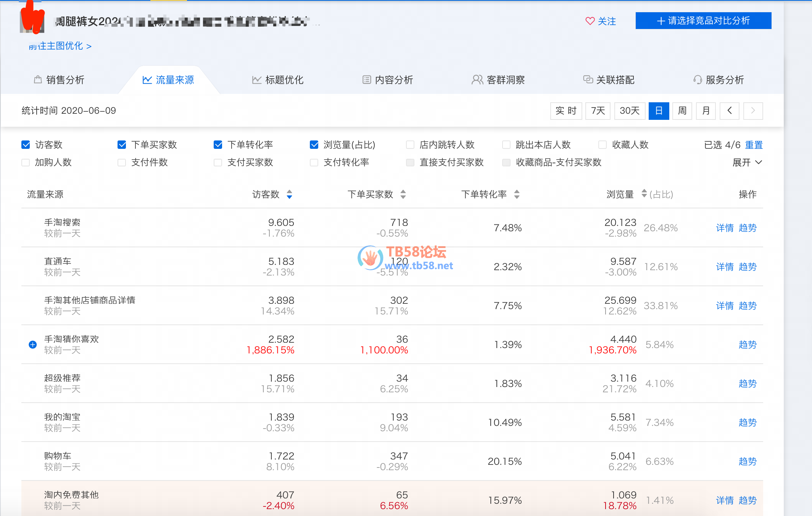Switch to 销售分析 tab
812x516 pixels.
pyautogui.click(x=59, y=80)
